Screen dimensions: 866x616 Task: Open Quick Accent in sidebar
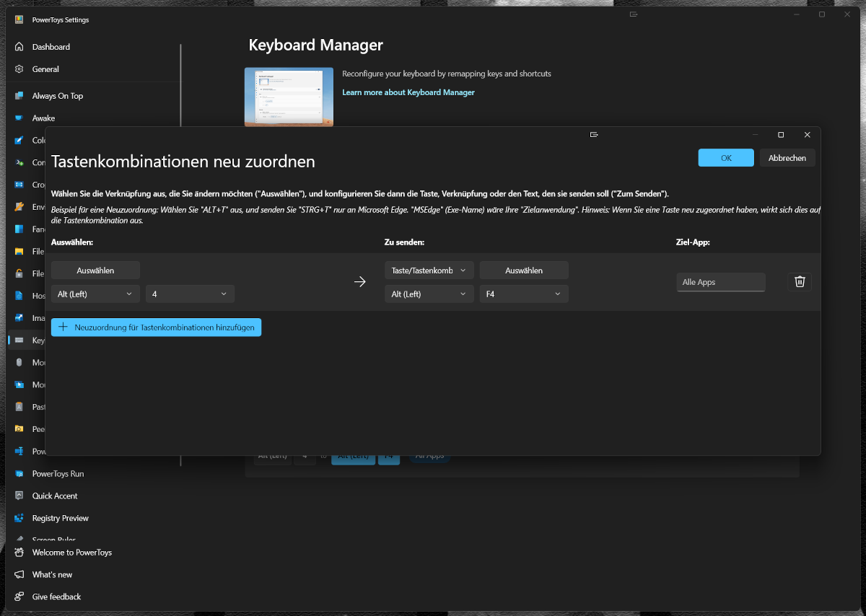[x=55, y=496]
